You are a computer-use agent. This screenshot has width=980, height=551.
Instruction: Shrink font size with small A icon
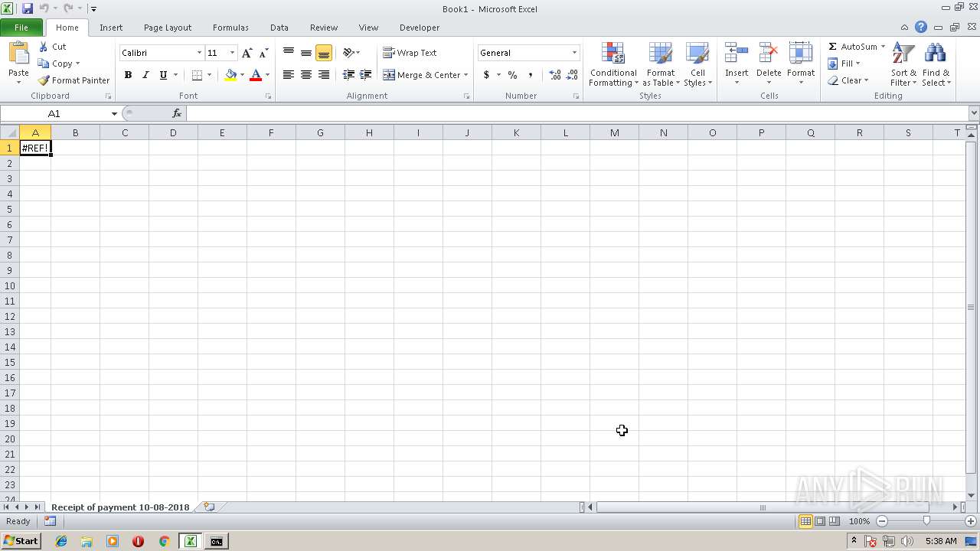click(x=263, y=53)
